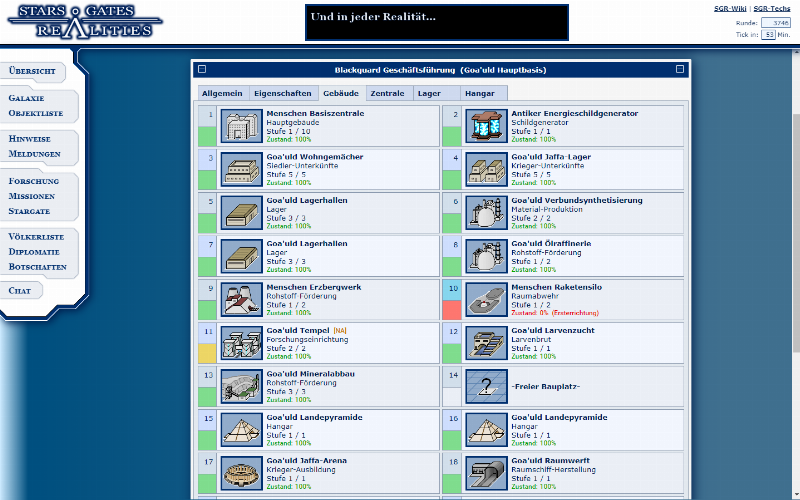Screen dimensions: 800x500
Task: Select the Antiker Energieschildgenerator icon
Action: click(x=484, y=126)
